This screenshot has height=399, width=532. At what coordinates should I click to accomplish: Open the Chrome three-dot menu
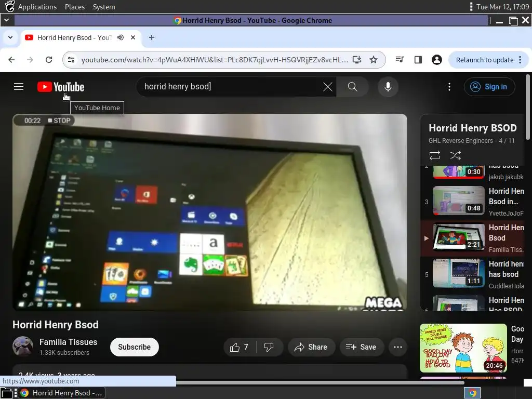pyautogui.click(x=520, y=60)
